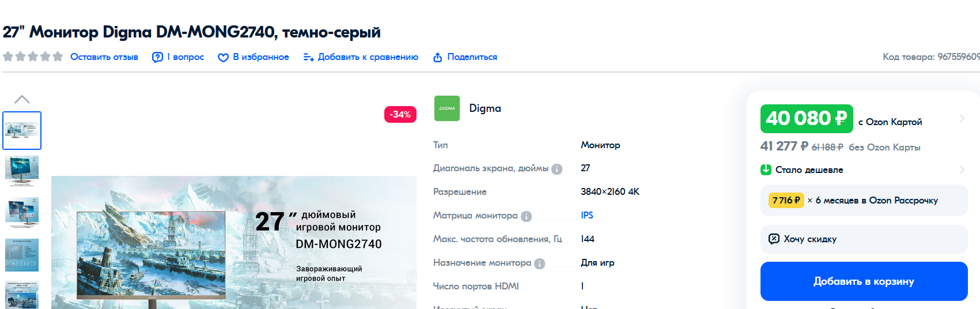Click the crossed-out 61 188 ₽ price
Viewport: 980px width, 309px height.
click(827, 147)
